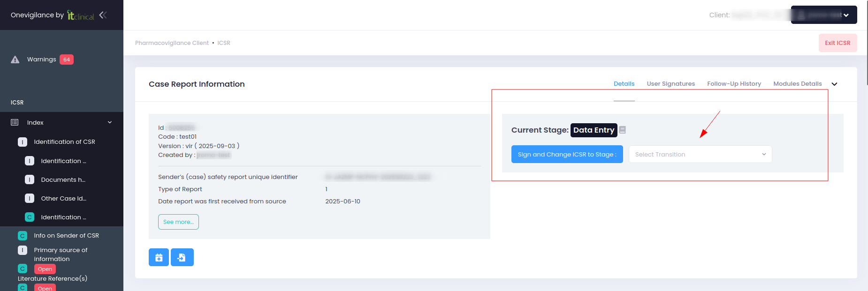The height and width of the screenshot is (291, 868).
Task: Switch to the Details tab
Action: click(624, 84)
